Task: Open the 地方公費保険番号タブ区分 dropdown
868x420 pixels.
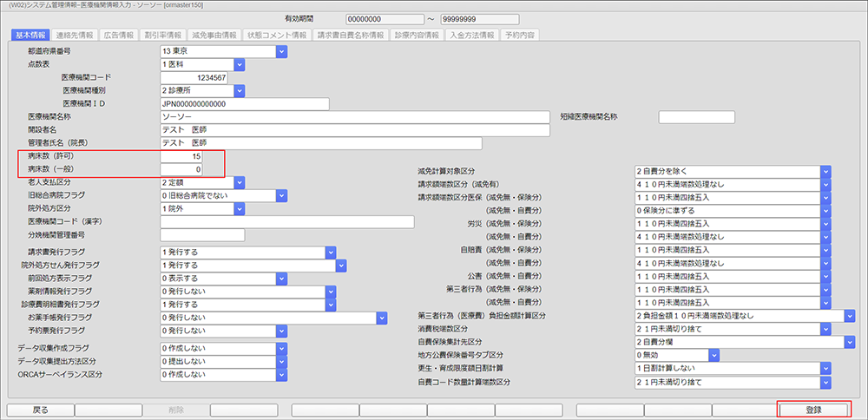Action: click(x=713, y=355)
